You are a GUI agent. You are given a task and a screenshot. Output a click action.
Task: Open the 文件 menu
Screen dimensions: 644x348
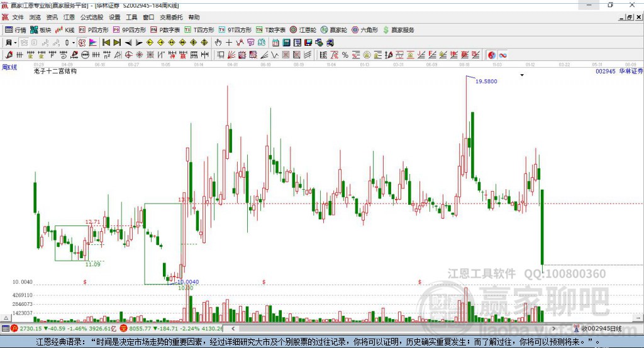coord(18,17)
